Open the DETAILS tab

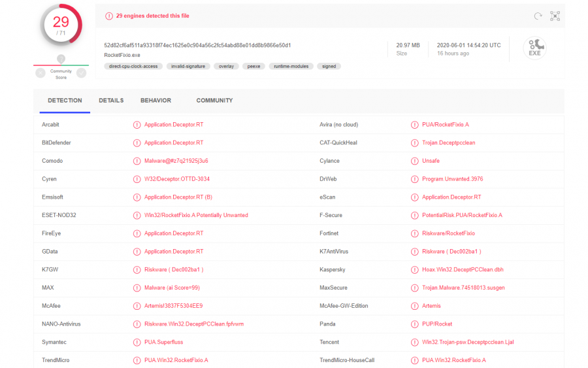coord(111,101)
